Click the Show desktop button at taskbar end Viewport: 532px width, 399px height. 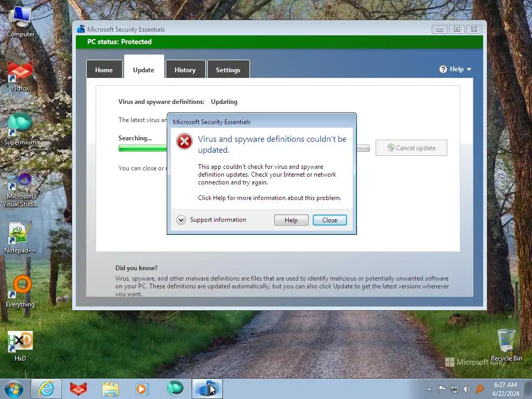coord(528,389)
